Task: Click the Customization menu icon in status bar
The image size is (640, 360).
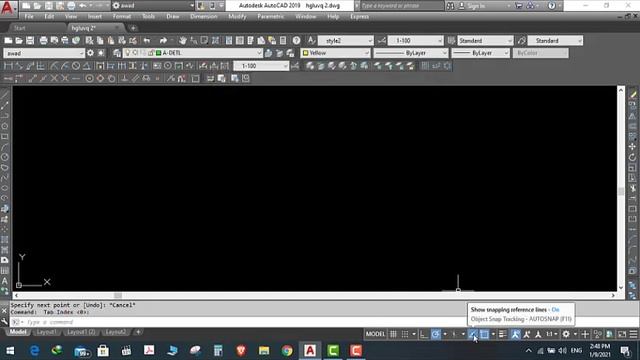Action: (633, 334)
